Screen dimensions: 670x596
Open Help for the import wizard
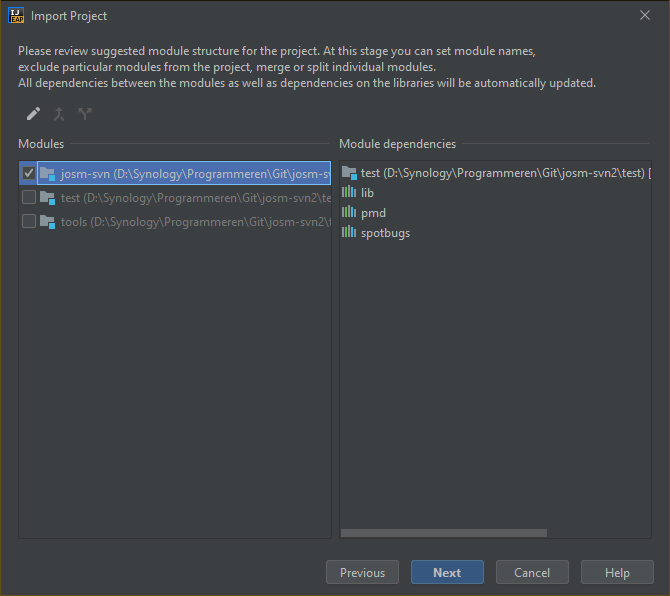617,572
